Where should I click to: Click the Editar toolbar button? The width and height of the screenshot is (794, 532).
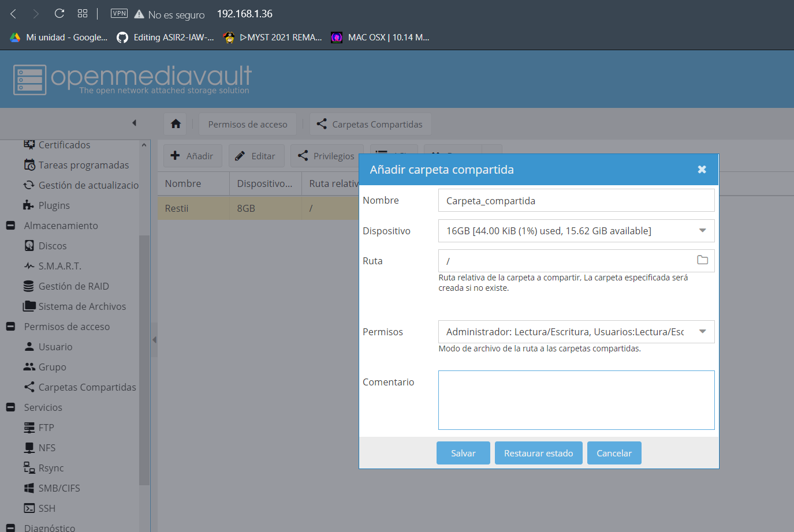[256, 156]
